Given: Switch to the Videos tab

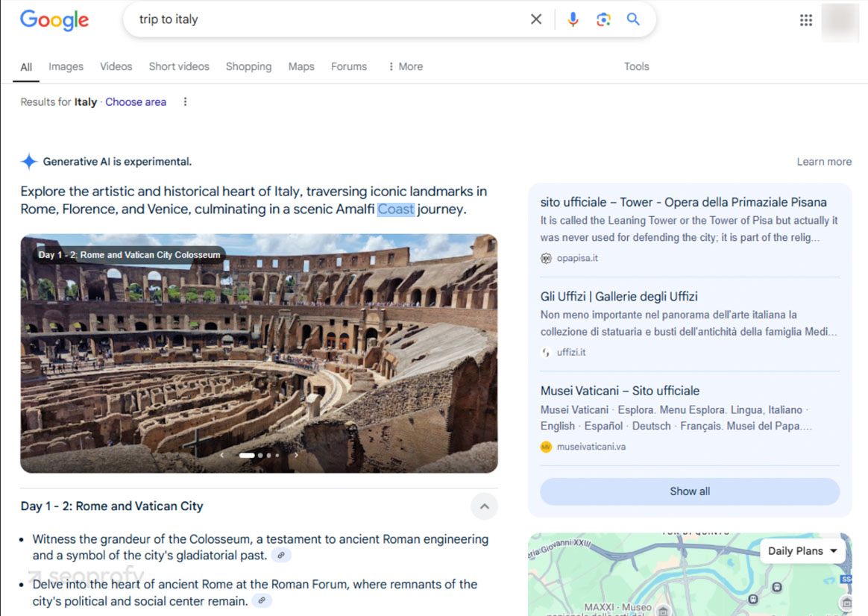Looking at the screenshot, I should click(116, 66).
